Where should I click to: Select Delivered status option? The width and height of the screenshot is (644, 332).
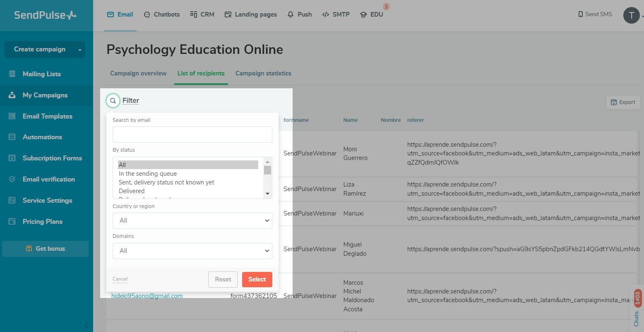pyautogui.click(x=188, y=191)
